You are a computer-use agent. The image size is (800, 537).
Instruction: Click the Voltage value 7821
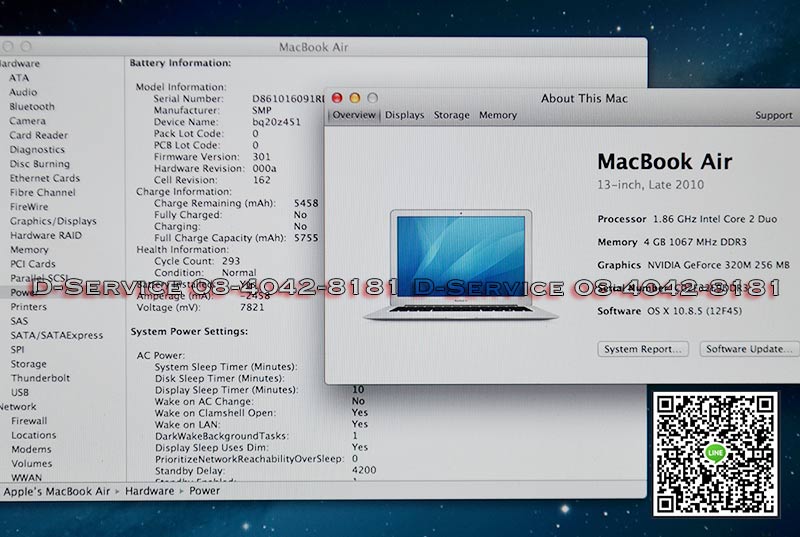[252, 308]
